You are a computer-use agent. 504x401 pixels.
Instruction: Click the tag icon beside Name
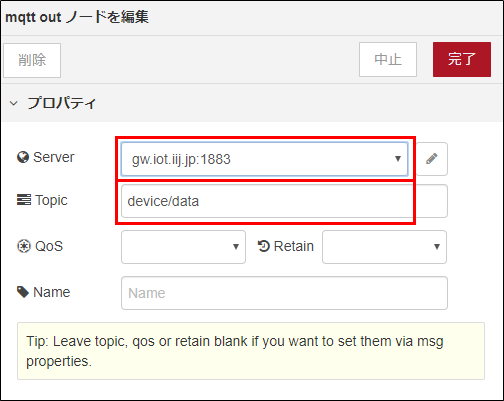[23, 292]
